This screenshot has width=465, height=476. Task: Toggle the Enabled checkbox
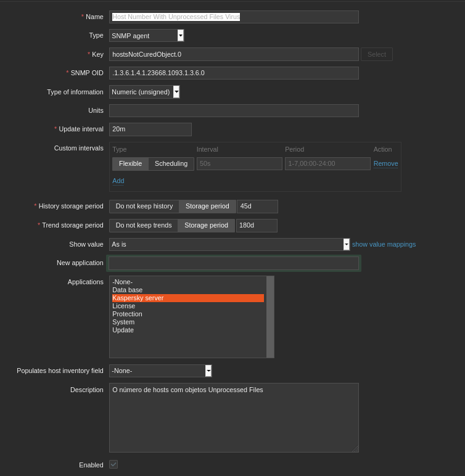[113, 464]
